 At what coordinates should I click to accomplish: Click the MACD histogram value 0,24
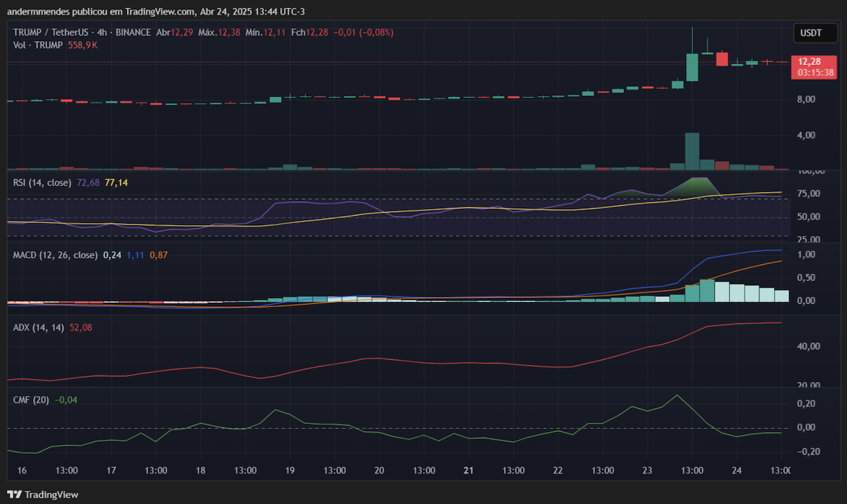pos(112,255)
